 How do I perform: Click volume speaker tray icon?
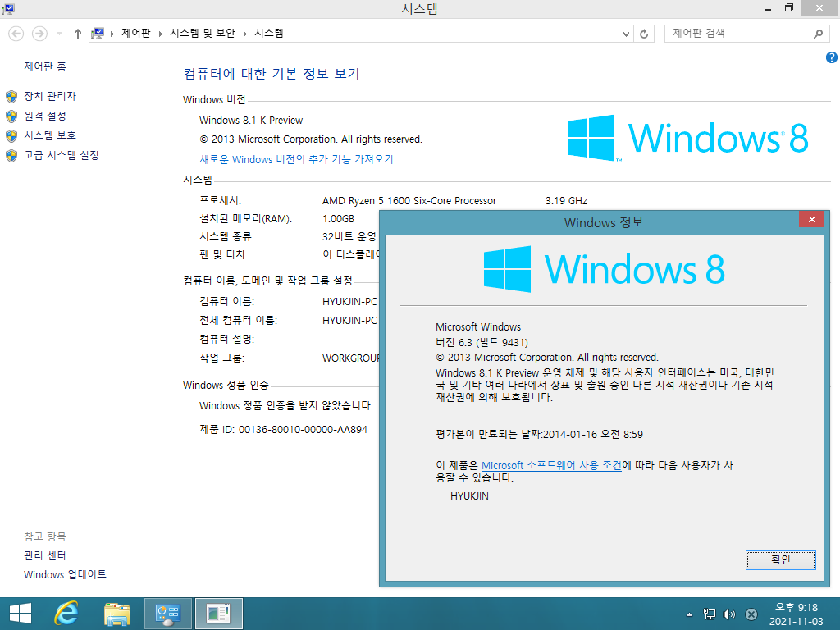[729, 614]
